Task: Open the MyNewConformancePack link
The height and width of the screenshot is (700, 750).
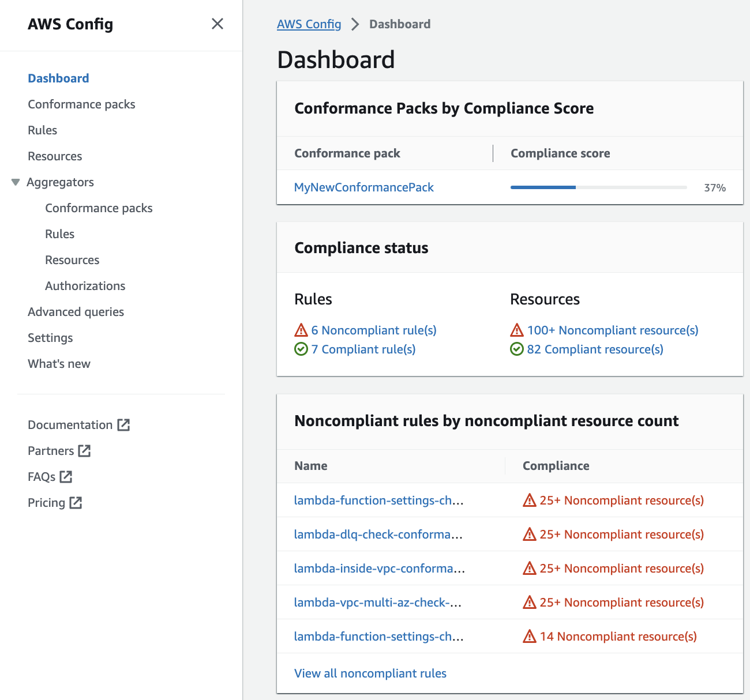Action: [x=364, y=187]
